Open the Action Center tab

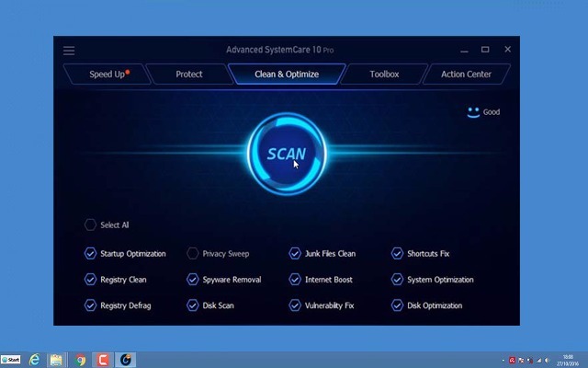click(x=466, y=74)
